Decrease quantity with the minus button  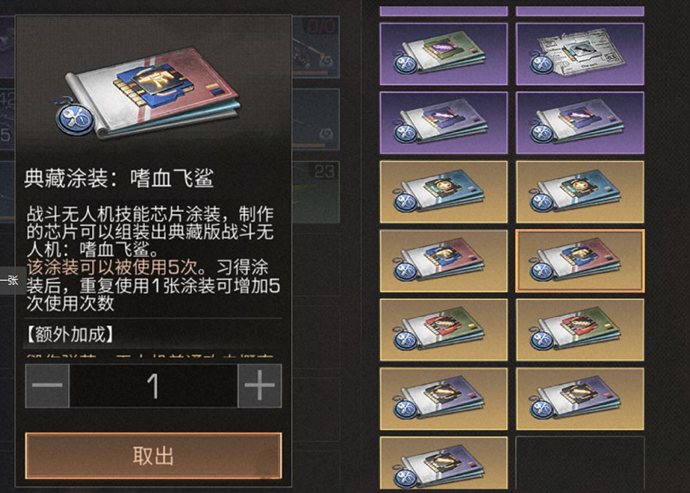48,386
